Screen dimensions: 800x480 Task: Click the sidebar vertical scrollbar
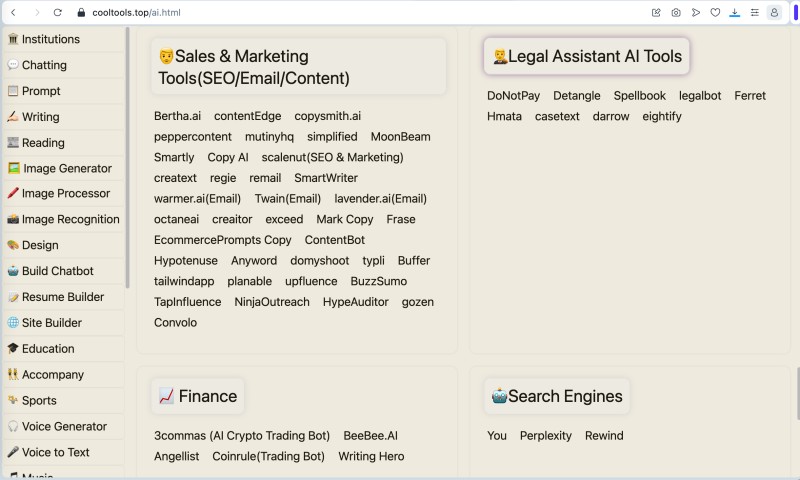click(127, 158)
